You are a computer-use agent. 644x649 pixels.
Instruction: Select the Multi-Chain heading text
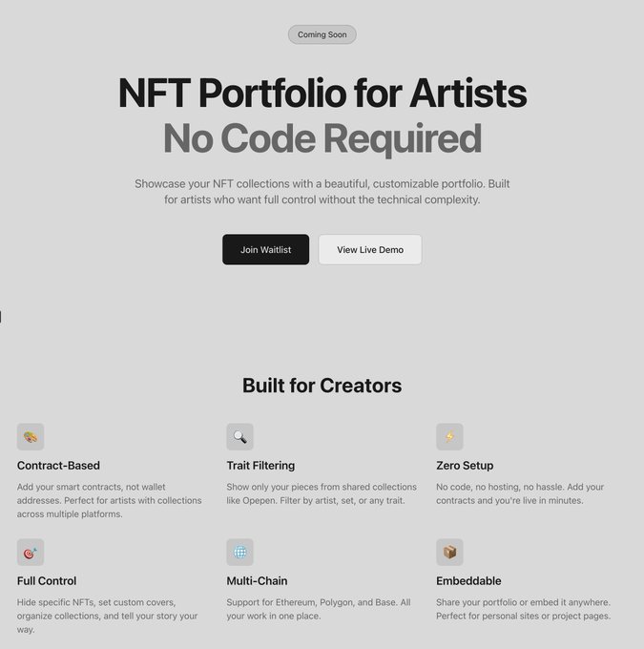(257, 581)
